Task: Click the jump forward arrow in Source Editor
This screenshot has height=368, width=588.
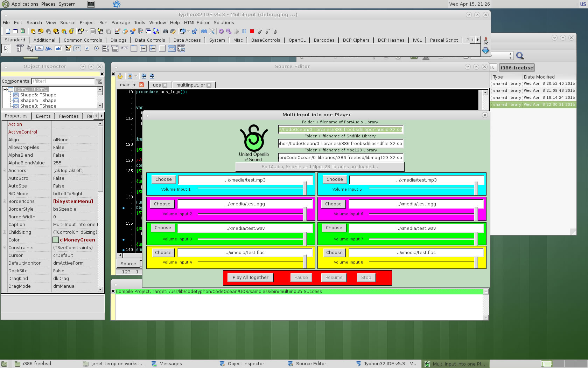Action: 152,76
